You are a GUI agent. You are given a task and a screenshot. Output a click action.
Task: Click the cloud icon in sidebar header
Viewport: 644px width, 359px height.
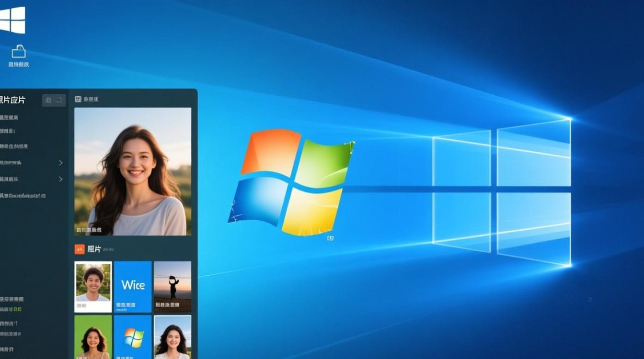tap(59, 100)
